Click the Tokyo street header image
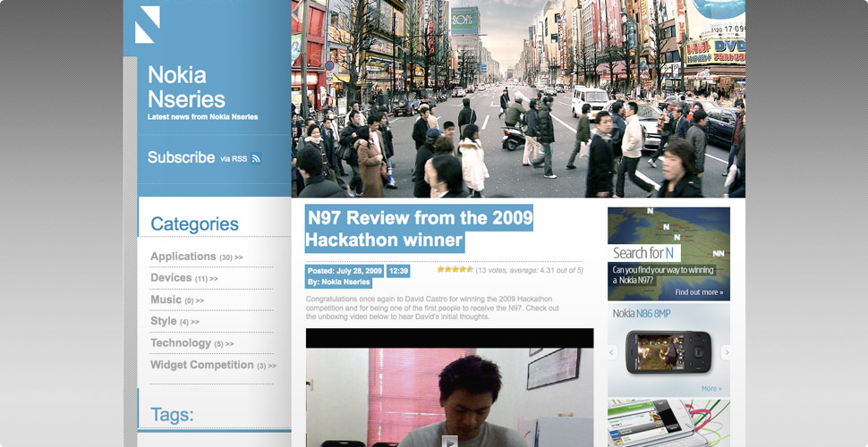The width and height of the screenshot is (868, 447). pyautogui.click(x=517, y=98)
